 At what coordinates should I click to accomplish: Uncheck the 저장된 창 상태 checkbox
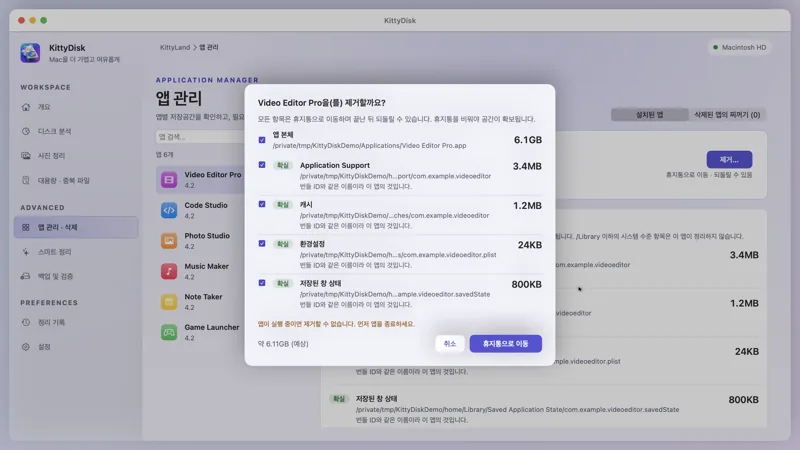pyautogui.click(x=262, y=283)
